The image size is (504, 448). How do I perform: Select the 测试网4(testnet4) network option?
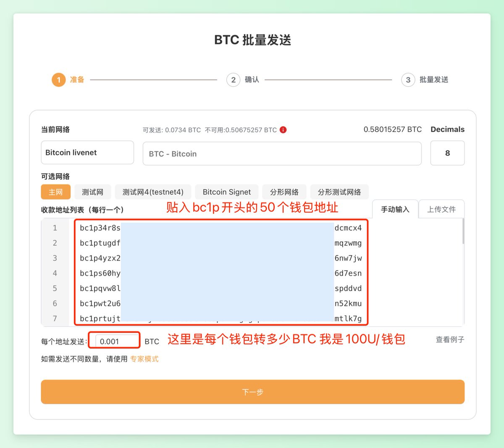[153, 192]
